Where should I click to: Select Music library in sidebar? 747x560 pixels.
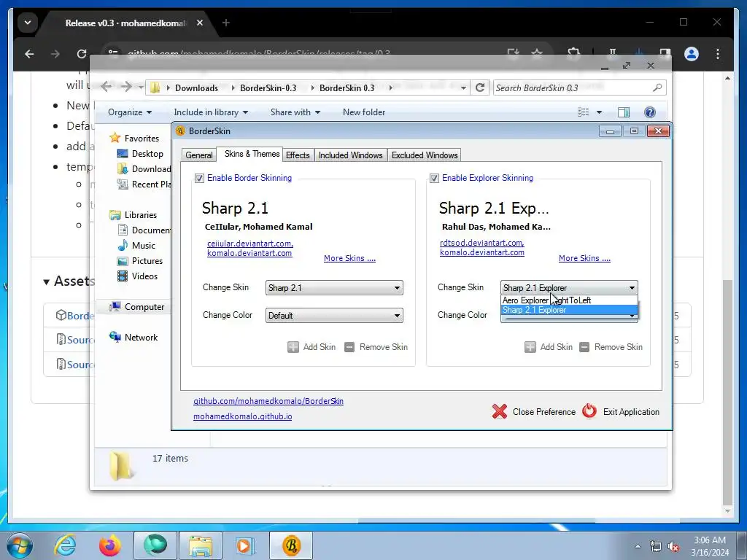pos(136,246)
